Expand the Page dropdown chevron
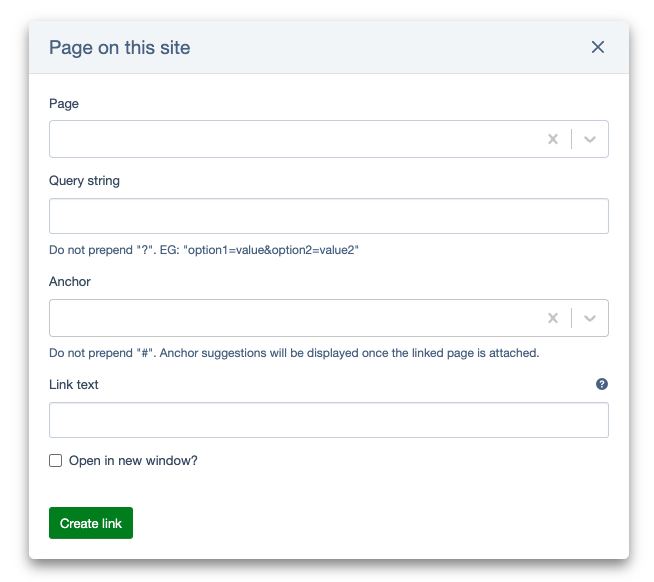Viewport: 654px width, 582px height. (x=590, y=139)
